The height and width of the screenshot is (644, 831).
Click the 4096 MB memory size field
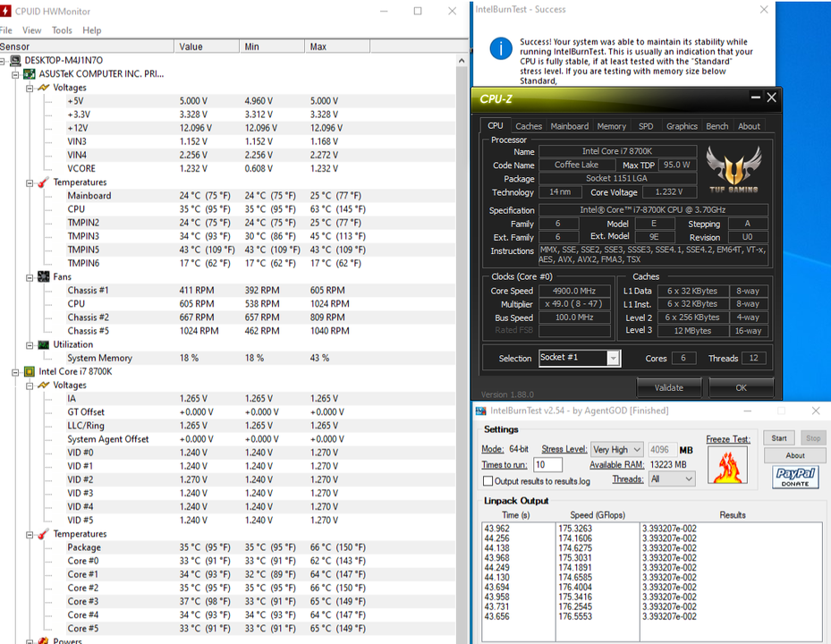tap(662, 450)
